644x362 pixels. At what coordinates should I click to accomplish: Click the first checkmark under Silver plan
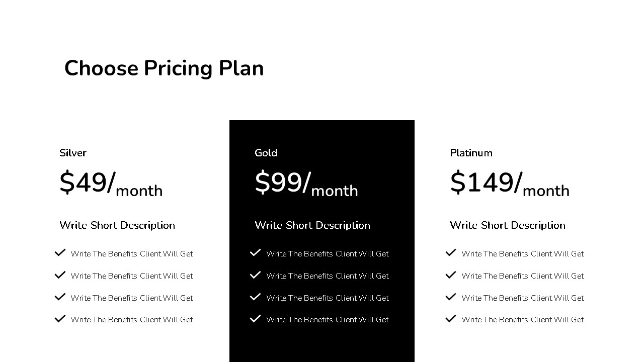(x=60, y=252)
